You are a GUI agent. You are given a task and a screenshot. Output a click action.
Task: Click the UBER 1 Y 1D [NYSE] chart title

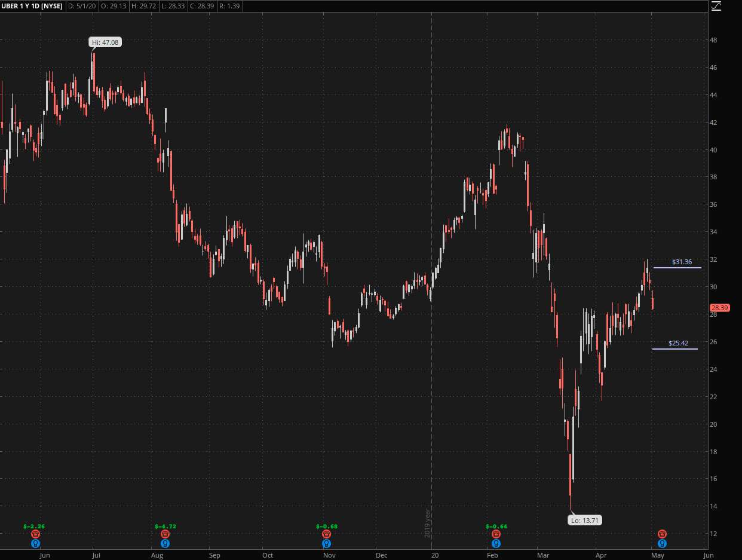pyautogui.click(x=33, y=6)
